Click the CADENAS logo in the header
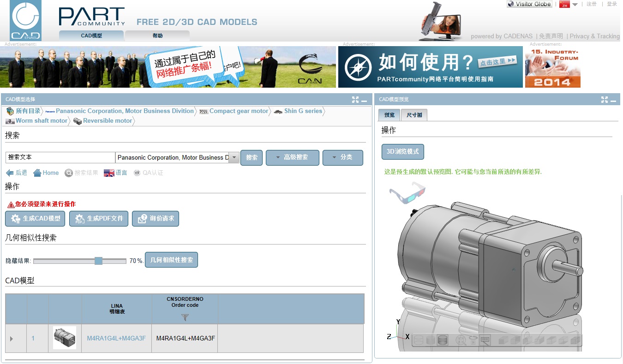623x364 pixels. [x=26, y=20]
